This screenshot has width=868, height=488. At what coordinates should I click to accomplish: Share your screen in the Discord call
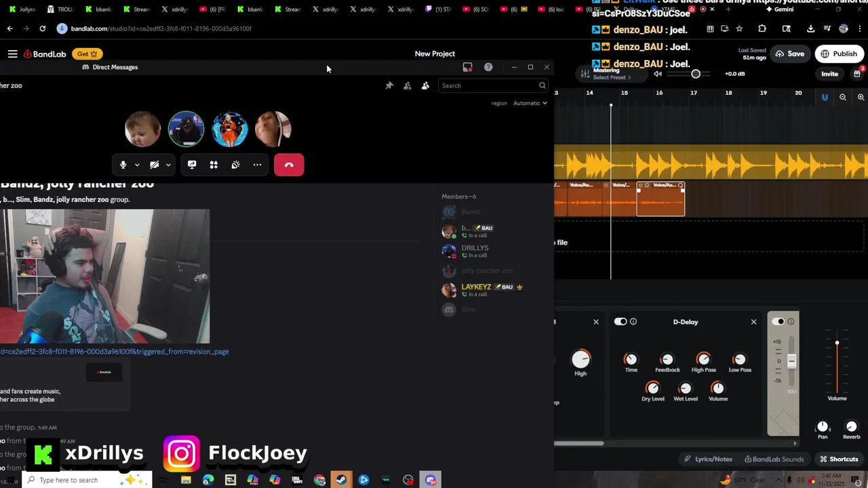point(192,165)
